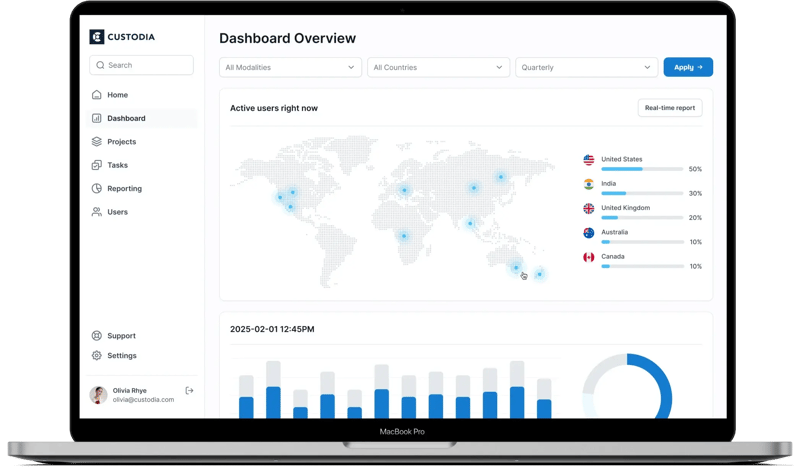
Task: Expand the All Modalities dropdown
Action: tap(290, 68)
